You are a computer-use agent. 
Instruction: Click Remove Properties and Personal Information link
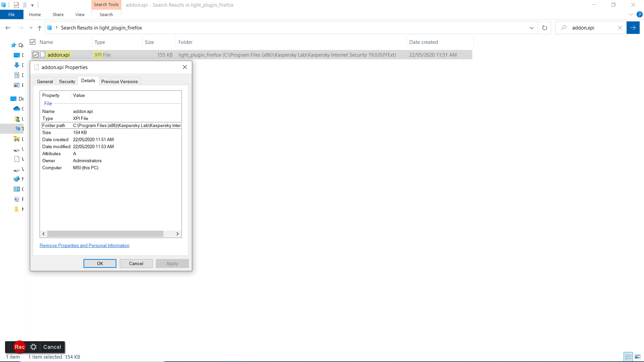(85, 245)
